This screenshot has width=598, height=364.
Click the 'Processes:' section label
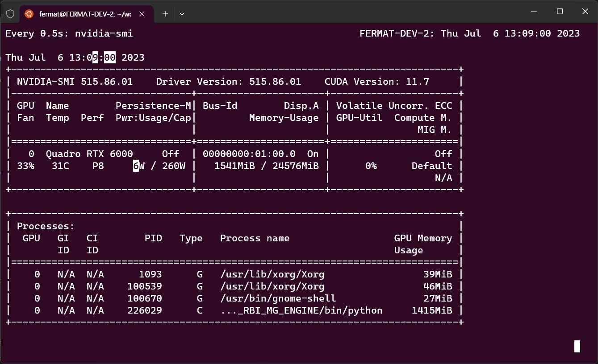pyautogui.click(x=46, y=226)
